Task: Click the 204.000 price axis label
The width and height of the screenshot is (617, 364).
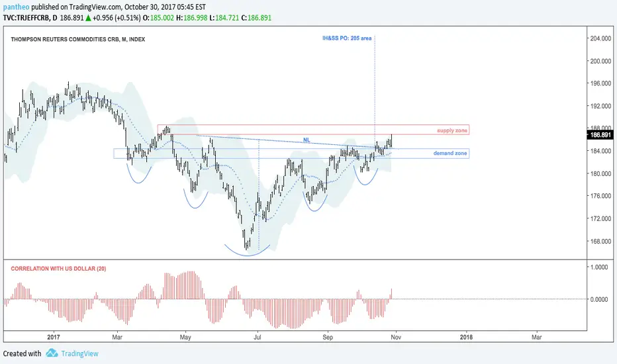Action: pyautogui.click(x=600, y=38)
